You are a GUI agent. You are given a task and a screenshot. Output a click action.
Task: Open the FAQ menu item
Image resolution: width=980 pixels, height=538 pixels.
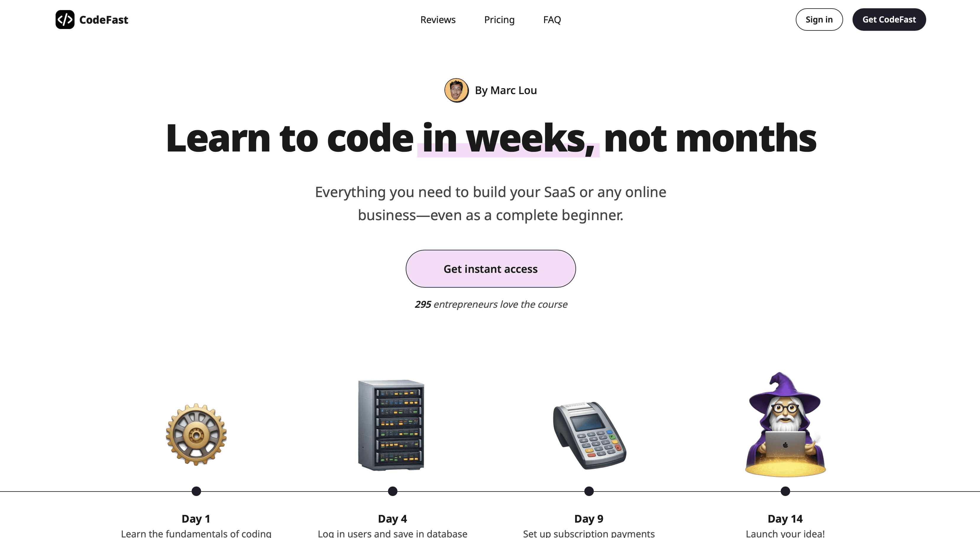coord(552,19)
